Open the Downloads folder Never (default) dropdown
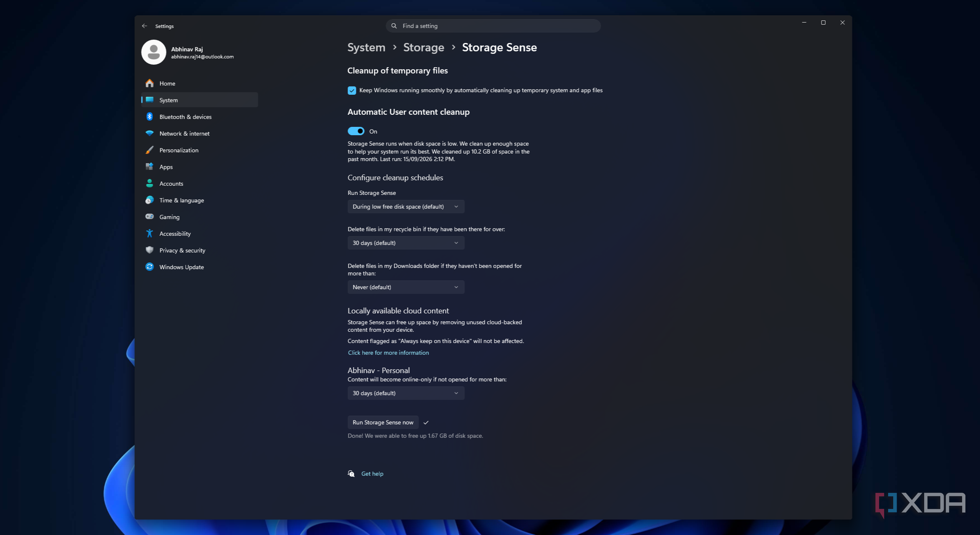 coord(406,287)
